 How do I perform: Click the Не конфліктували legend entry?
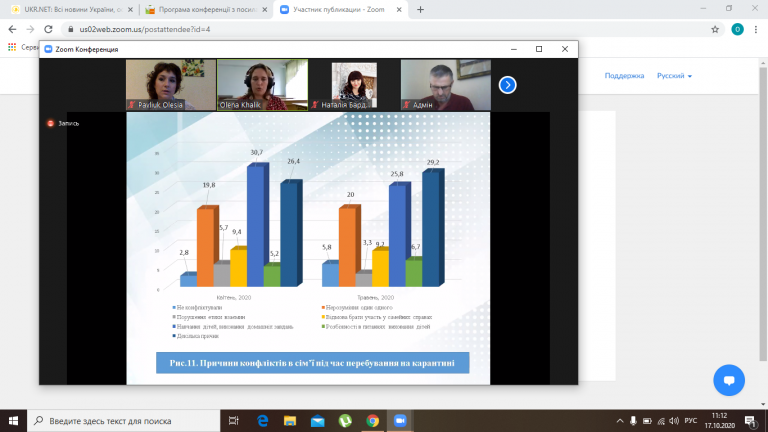(x=197, y=308)
